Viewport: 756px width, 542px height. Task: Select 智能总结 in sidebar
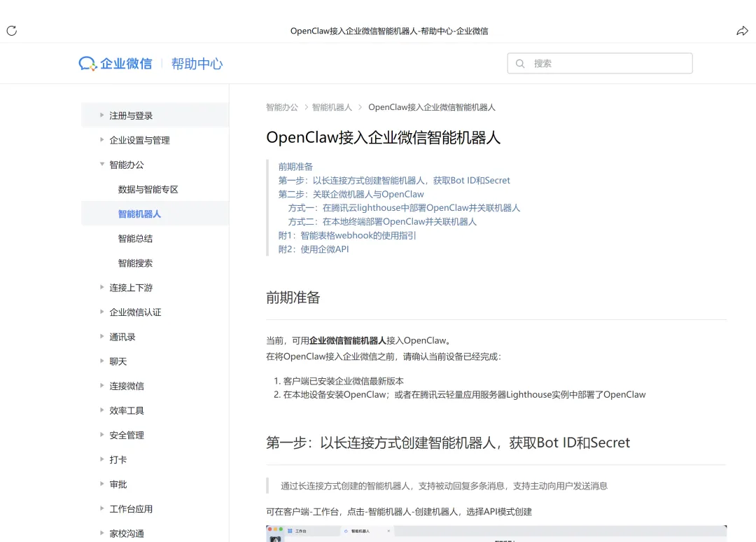tap(135, 239)
